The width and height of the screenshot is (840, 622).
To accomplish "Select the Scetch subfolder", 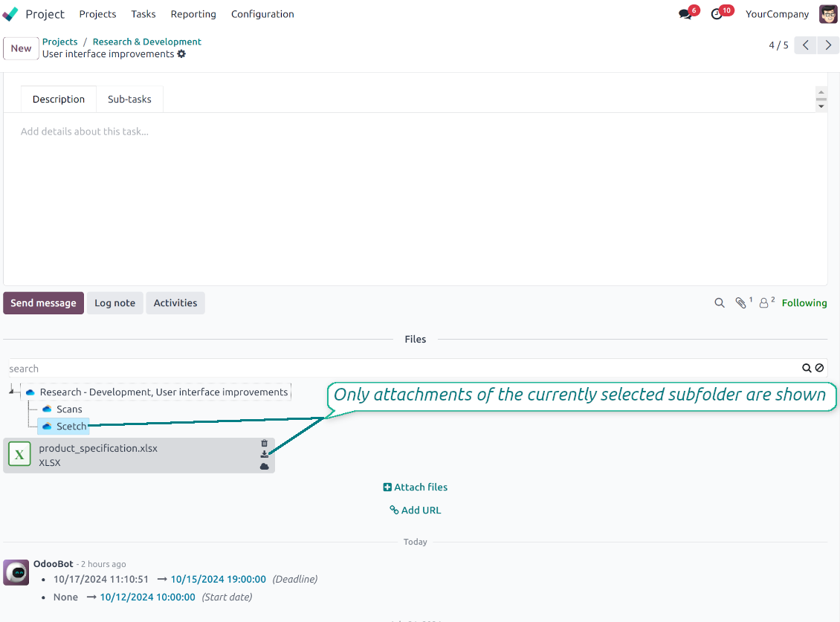I will pos(64,427).
